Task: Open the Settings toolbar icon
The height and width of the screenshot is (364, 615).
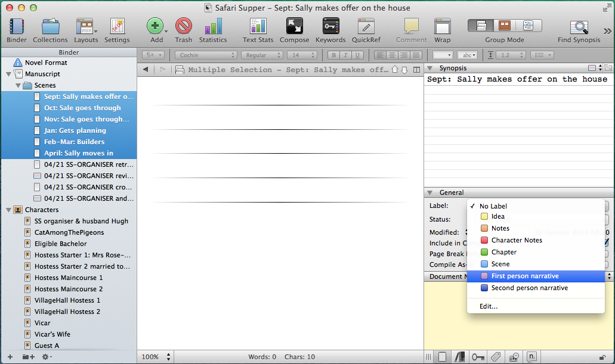Action: click(x=117, y=30)
